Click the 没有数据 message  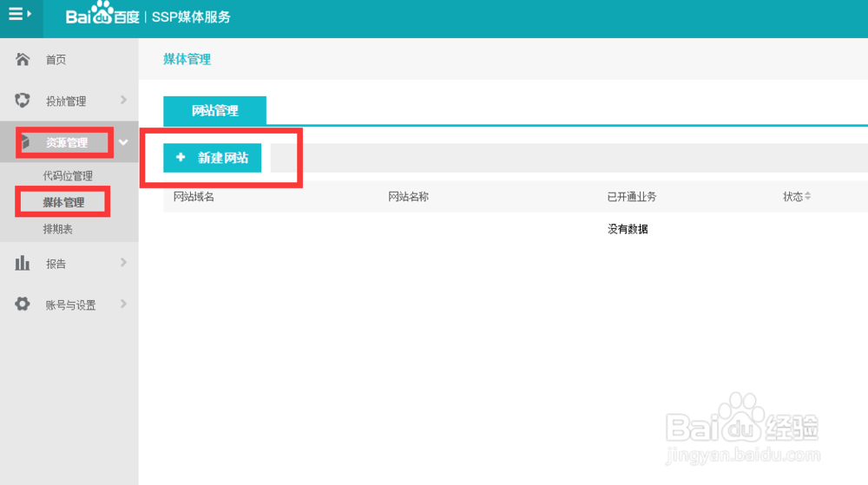(x=628, y=229)
